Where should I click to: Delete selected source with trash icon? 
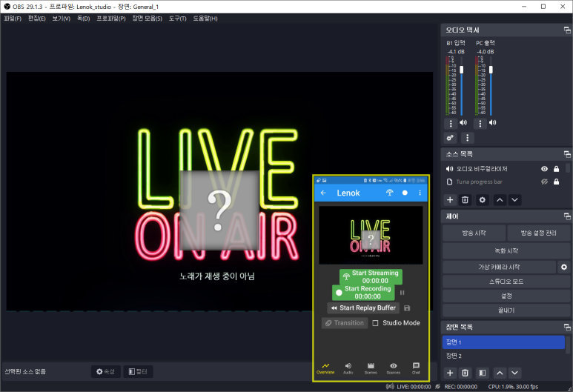pyautogui.click(x=465, y=200)
